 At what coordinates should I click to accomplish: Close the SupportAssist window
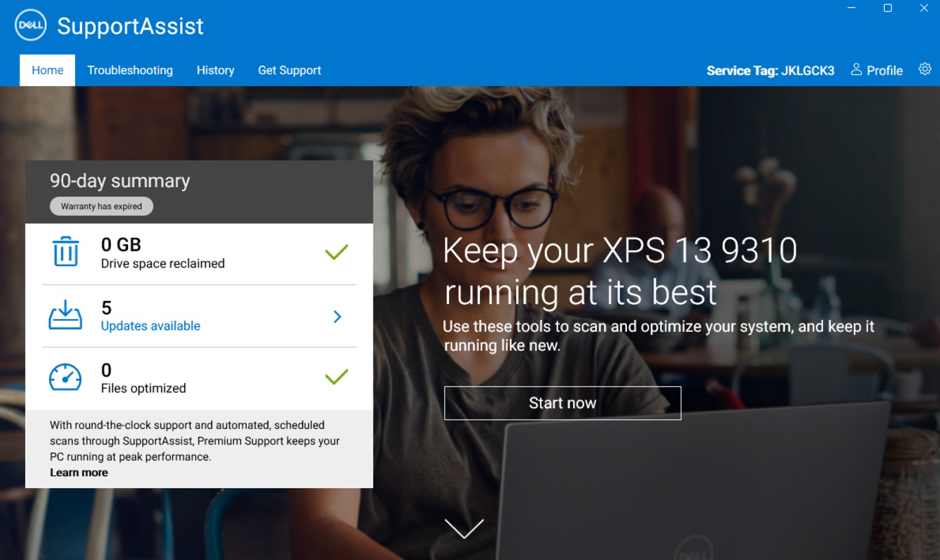point(923,8)
